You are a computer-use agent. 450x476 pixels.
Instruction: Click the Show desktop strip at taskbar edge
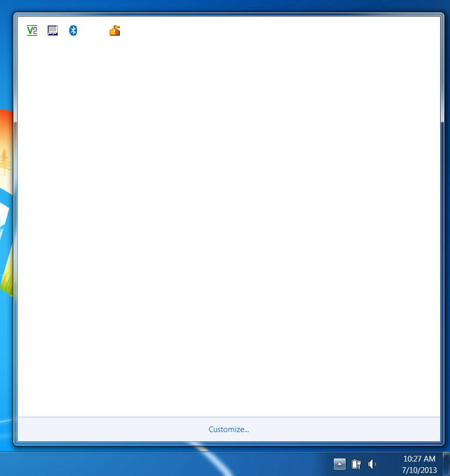click(446, 464)
